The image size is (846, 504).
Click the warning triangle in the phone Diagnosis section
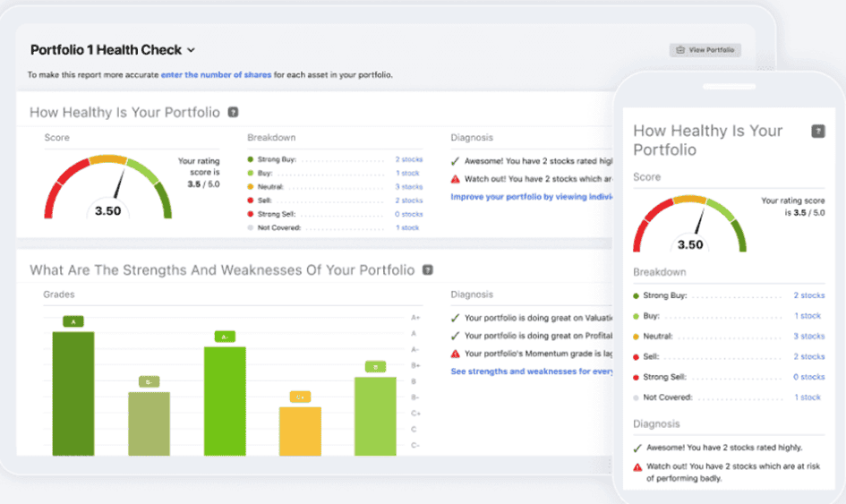tap(637, 467)
